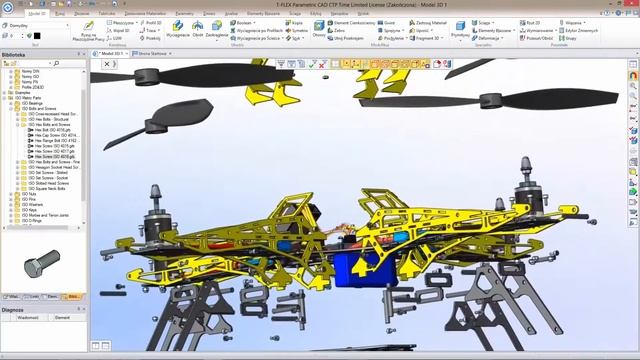Select the Żebro rib tool
This screenshot has width=640, height=360.
[336, 31]
